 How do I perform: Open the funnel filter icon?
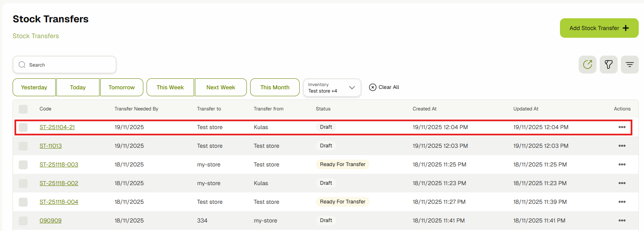pyautogui.click(x=608, y=65)
